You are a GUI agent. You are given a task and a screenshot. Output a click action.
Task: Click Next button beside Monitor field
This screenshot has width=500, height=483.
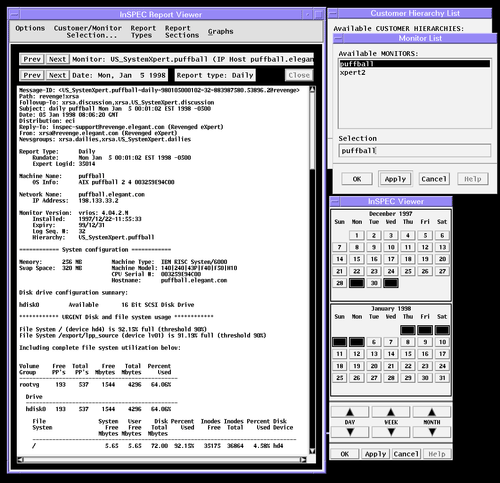tap(58, 59)
